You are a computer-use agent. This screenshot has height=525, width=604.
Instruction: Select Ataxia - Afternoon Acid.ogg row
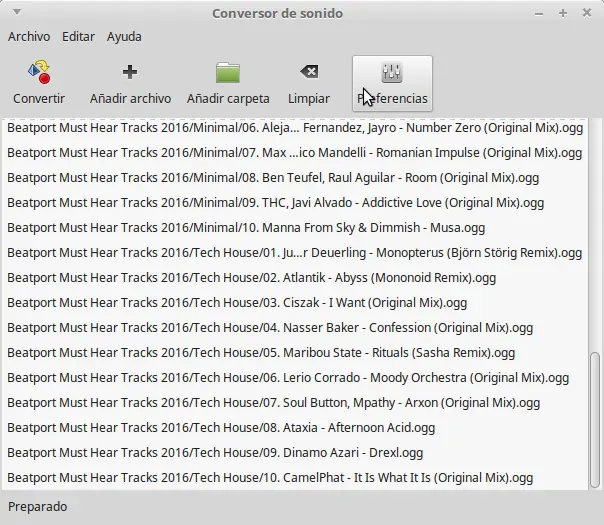[x=295, y=428]
